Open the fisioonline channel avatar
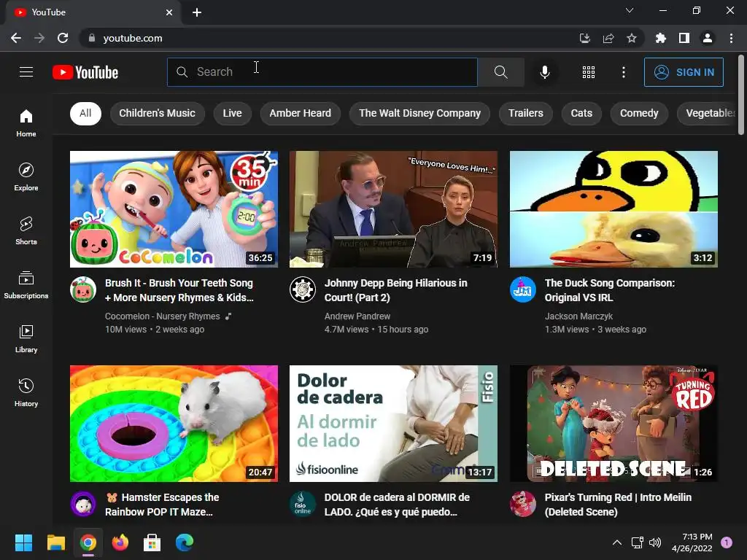 (x=303, y=504)
